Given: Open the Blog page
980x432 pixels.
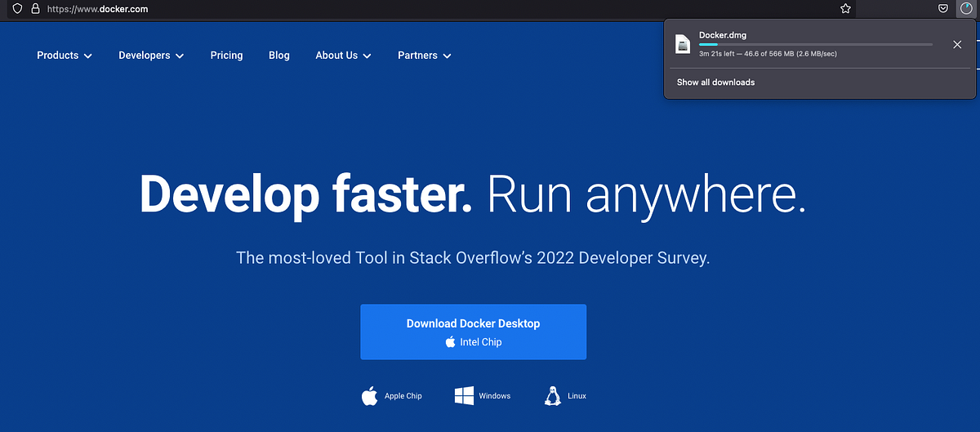Looking at the screenshot, I should [279, 56].
